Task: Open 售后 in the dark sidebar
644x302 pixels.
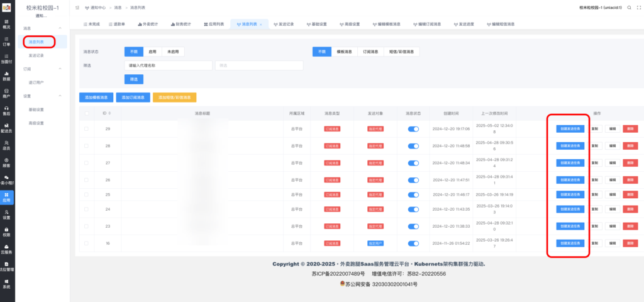Action: coord(6,111)
